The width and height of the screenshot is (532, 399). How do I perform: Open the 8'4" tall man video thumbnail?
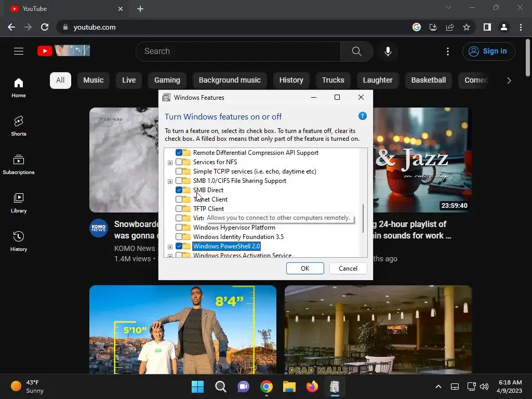[183, 329]
